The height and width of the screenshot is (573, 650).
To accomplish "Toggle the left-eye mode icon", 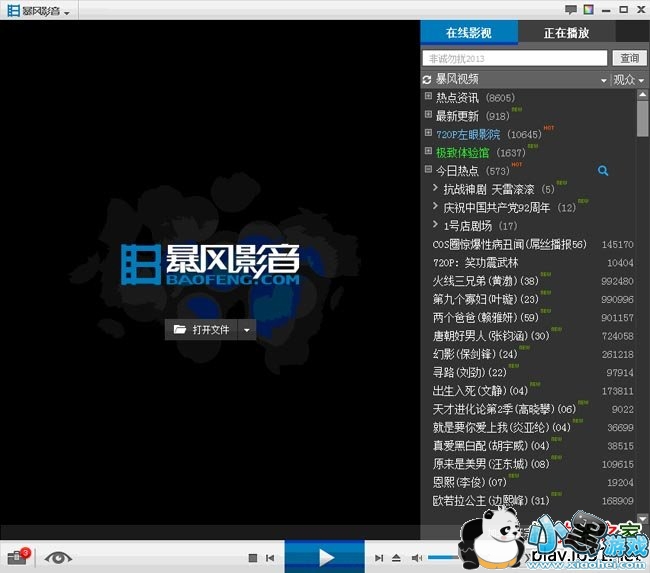I will click(58, 558).
